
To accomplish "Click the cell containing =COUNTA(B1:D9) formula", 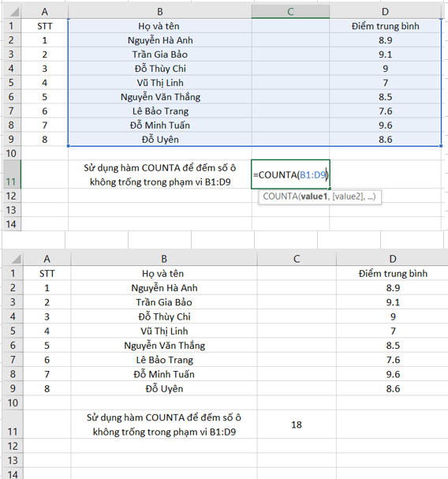I will pos(290,174).
